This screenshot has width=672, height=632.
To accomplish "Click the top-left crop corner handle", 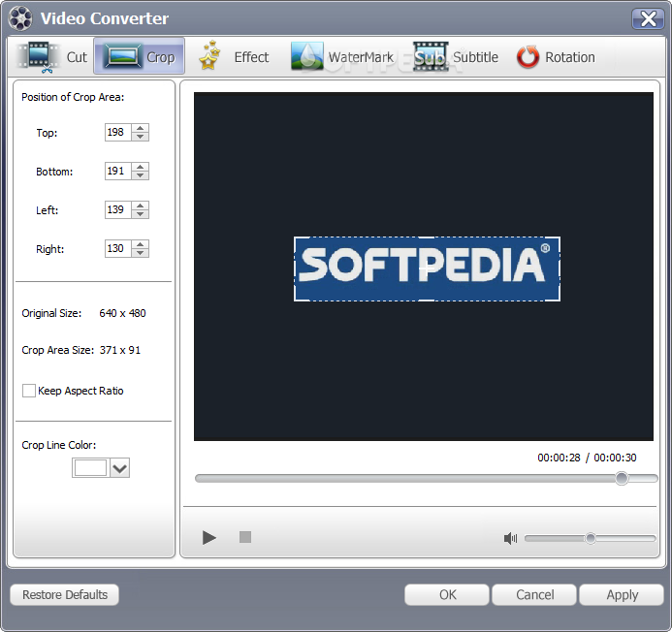I will (x=296, y=237).
